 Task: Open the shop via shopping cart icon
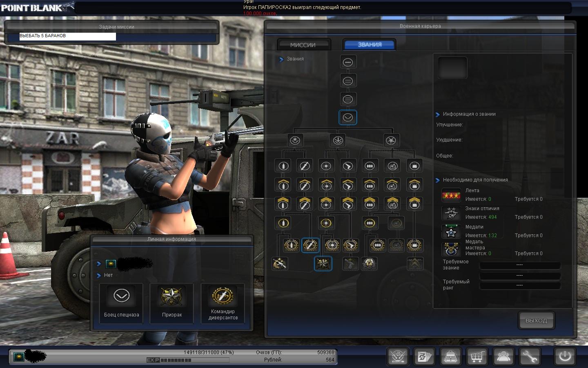477,356
